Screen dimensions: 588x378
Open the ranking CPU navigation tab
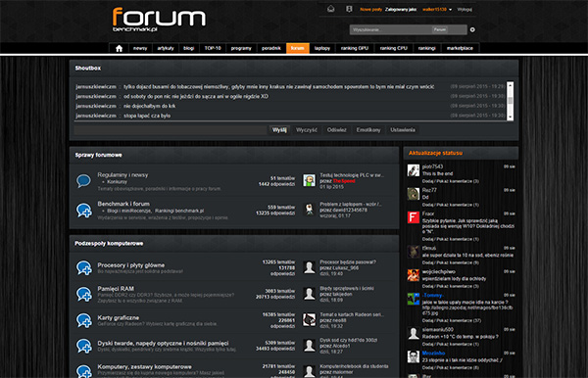click(393, 48)
